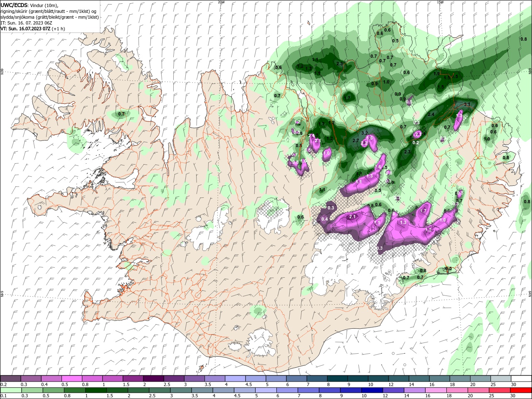Select the dark teal 8 snow legend swatch
The width and height of the screenshot is (532, 399).
pyautogui.click(x=337, y=379)
